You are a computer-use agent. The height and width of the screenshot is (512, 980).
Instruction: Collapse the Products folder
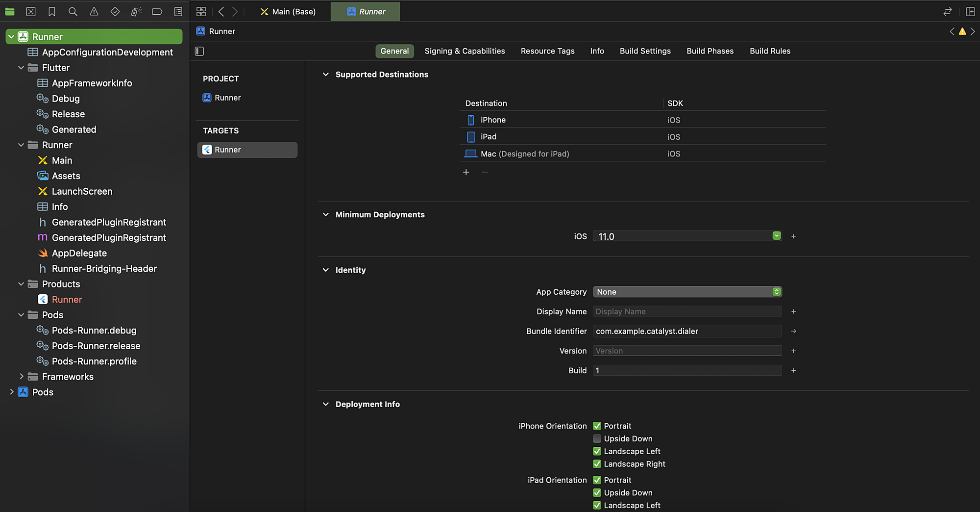tap(21, 284)
